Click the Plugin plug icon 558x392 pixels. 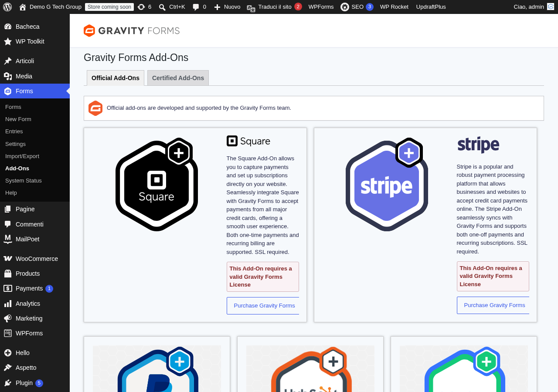pyautogui.click(x=8, y=383)
